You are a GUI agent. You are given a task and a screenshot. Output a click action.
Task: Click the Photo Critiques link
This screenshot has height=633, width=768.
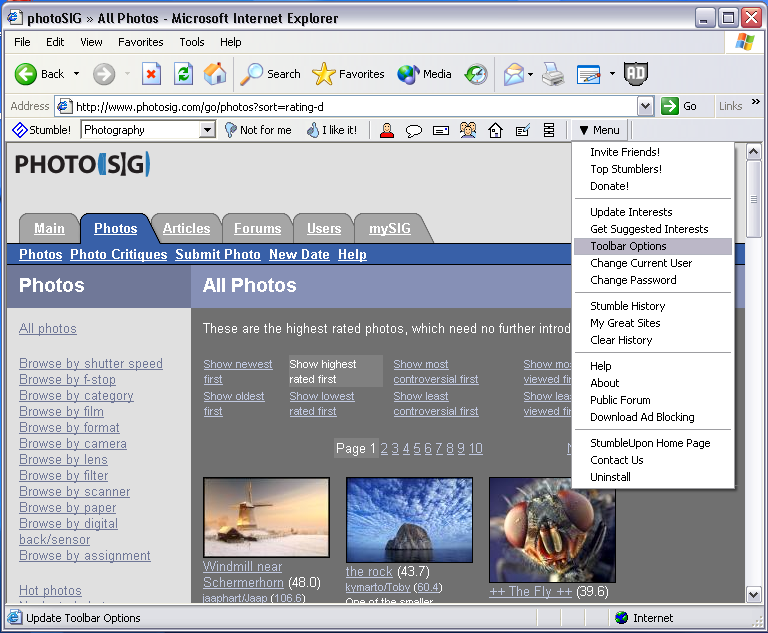click(x=119, y=254)
